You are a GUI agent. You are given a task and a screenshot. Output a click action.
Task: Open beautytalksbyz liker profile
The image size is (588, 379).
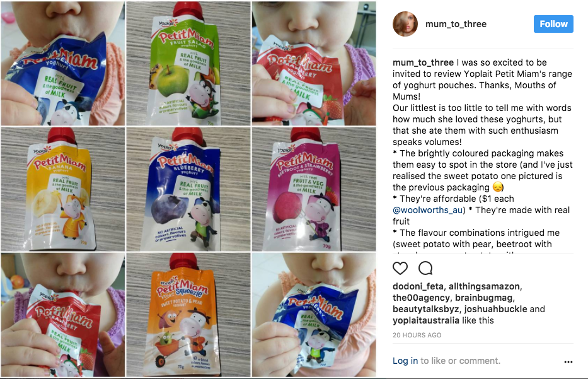[x=426, y=309]
